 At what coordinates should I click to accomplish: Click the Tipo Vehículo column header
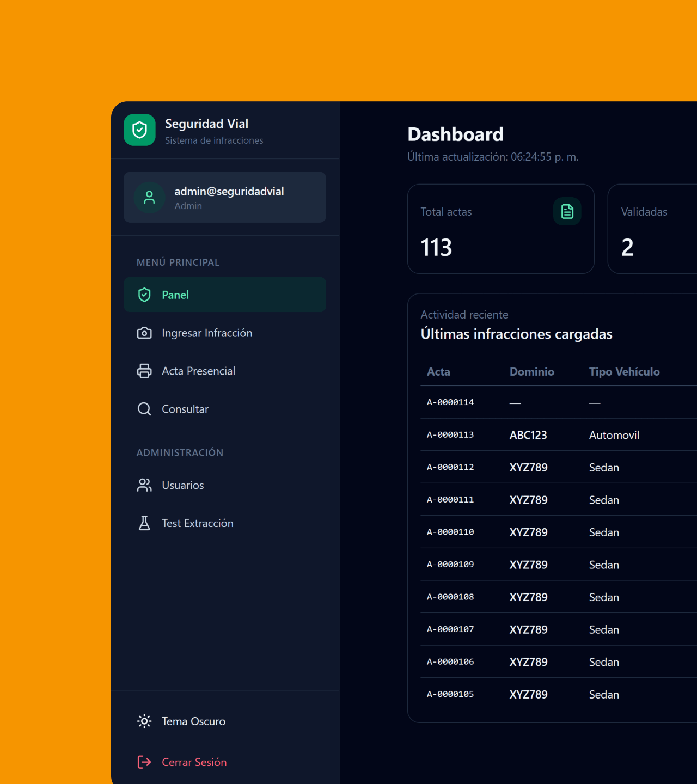(x=624, y=372)
